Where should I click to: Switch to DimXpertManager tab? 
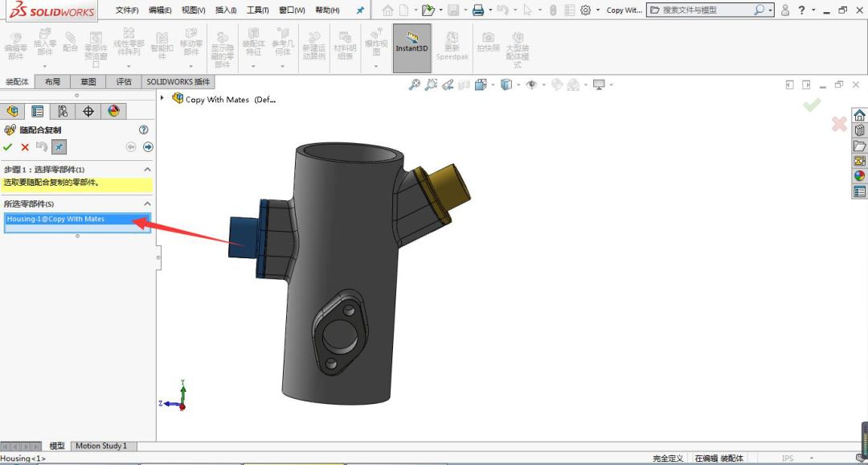(88, 111)
